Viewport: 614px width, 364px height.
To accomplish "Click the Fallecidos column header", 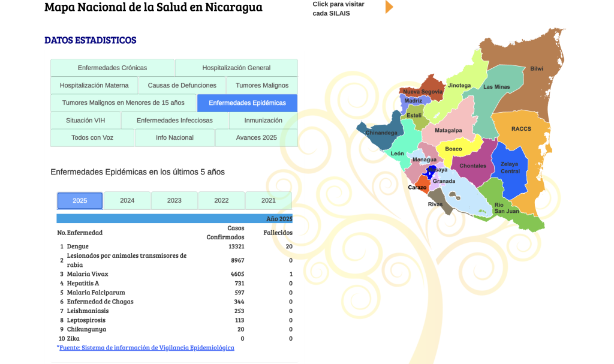I will 278,233.
